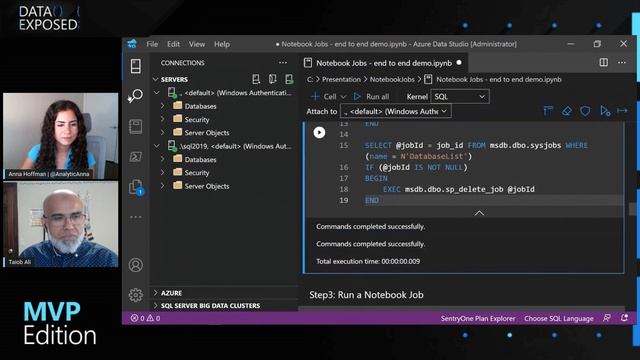Click the Run with parameters icon
The image size is (640, 360).
click(605, 111)
